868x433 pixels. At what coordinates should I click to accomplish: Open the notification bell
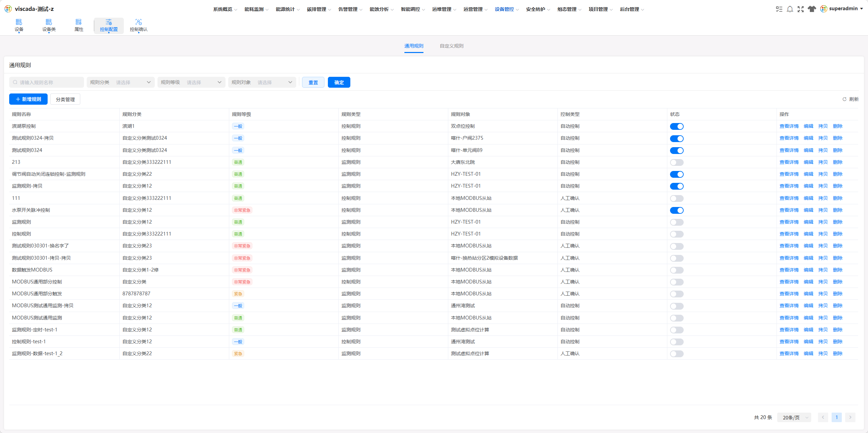pos(790,9)
